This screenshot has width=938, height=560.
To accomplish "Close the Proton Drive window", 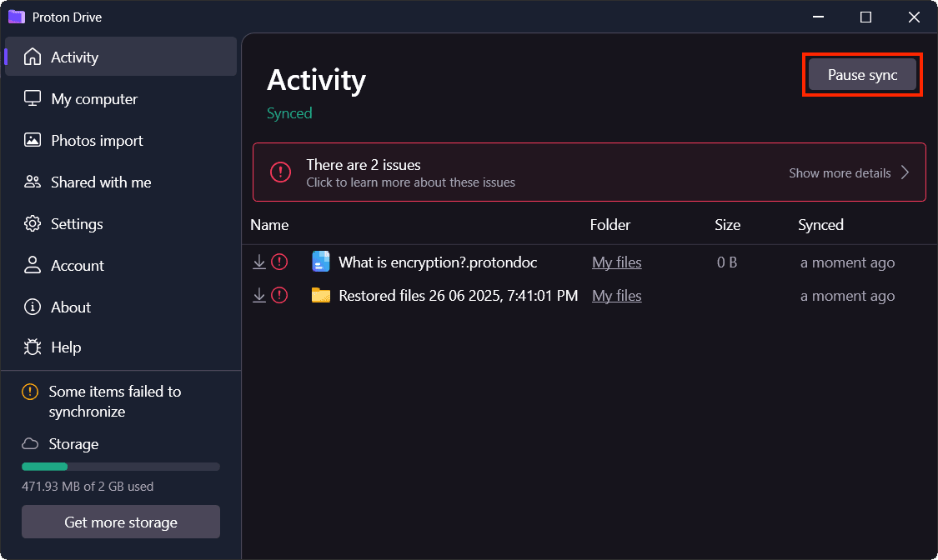I will pos(914,17).
